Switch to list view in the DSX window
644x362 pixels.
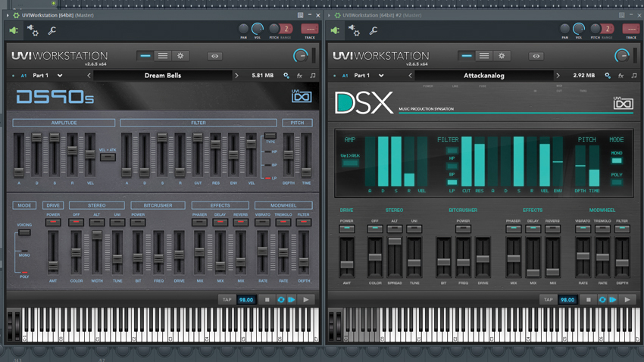484,56
